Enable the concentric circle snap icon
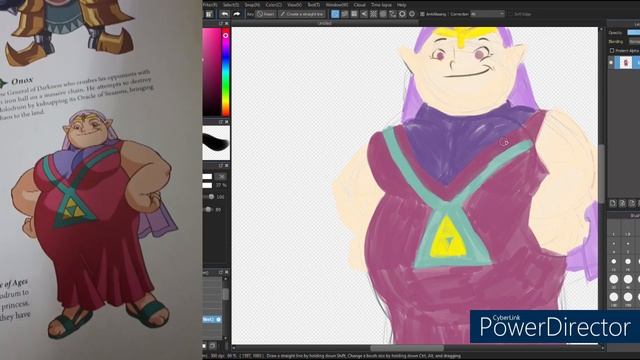The image size is (640, 360). [x=383, y=14]
